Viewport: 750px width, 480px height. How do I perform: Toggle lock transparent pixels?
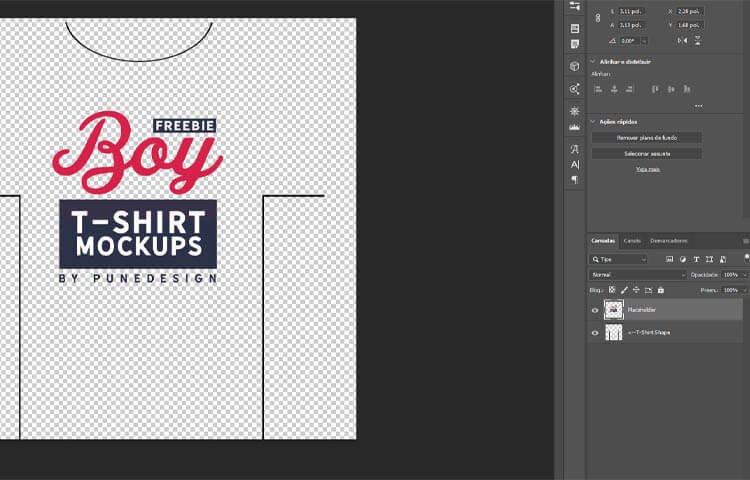point(612,290)
